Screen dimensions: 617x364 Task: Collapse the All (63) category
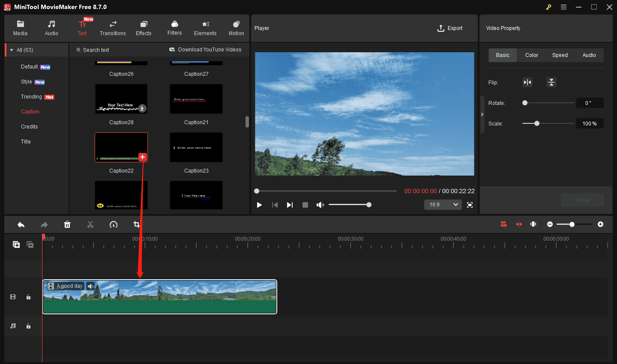[12, 50]
